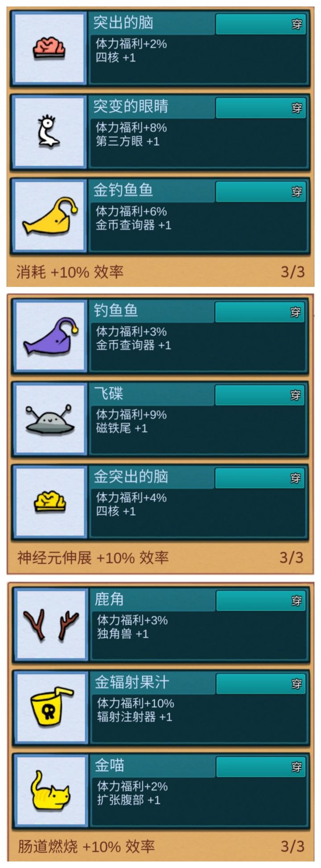The image size is (321, 868).
Task: Select the white mutant eye creature icon
Action: pos(48,131)
